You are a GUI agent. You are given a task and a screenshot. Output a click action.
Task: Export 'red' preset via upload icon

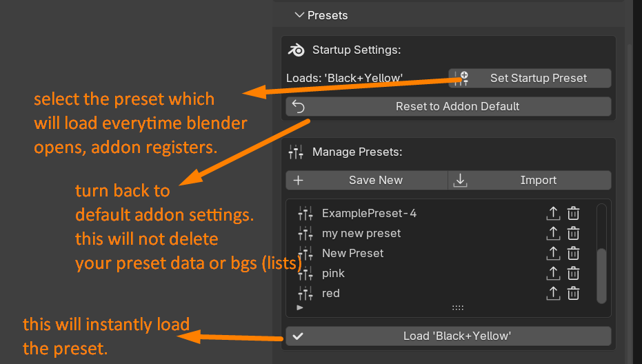[x=553, y=293]
